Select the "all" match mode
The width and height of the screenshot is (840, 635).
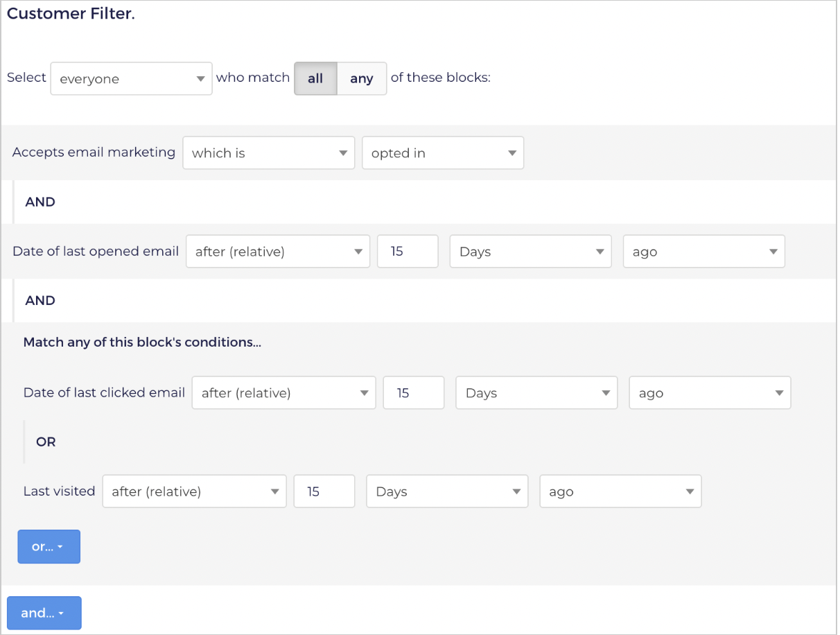[315, 78]
